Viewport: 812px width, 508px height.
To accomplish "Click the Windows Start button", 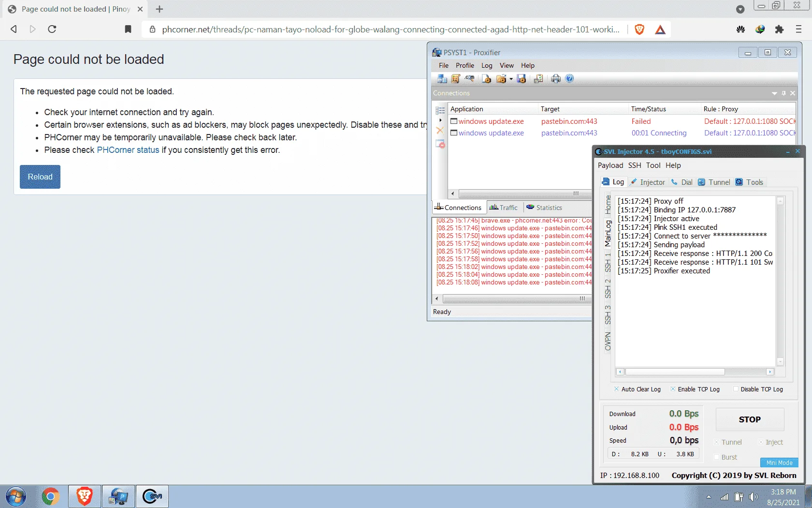I will coord(15,496).
